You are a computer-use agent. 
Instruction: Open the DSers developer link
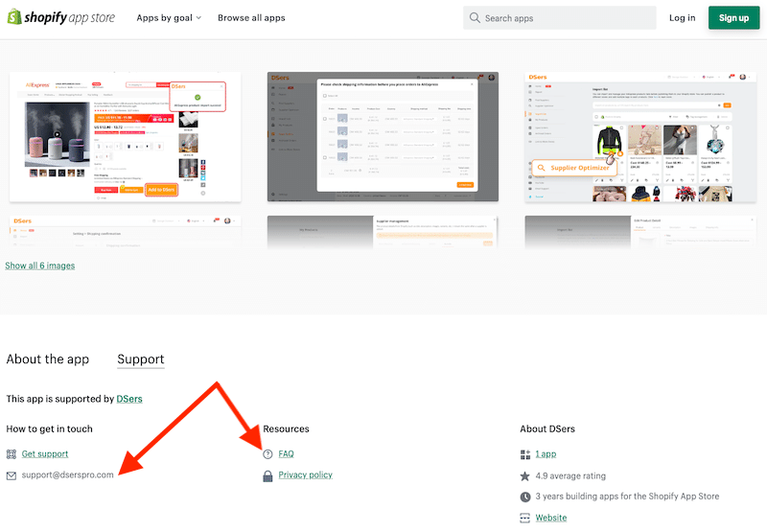pos(129,399)
